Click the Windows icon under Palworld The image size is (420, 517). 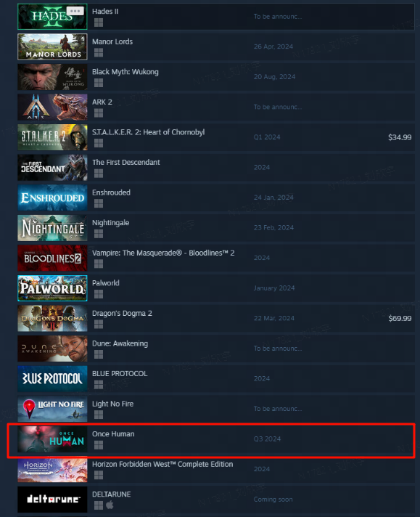99,294
